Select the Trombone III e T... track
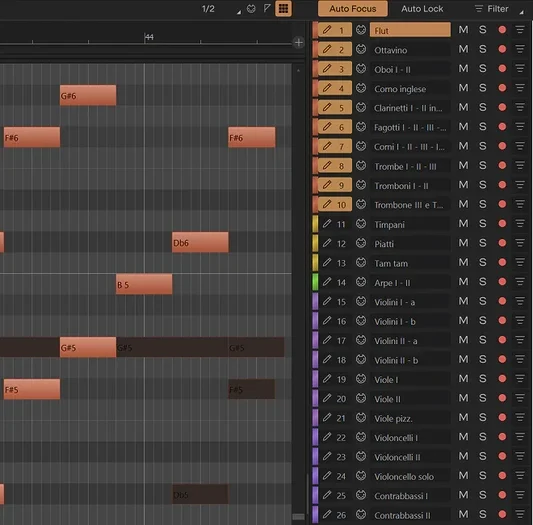Screen dimensions: 533x525 coord(410,204)
